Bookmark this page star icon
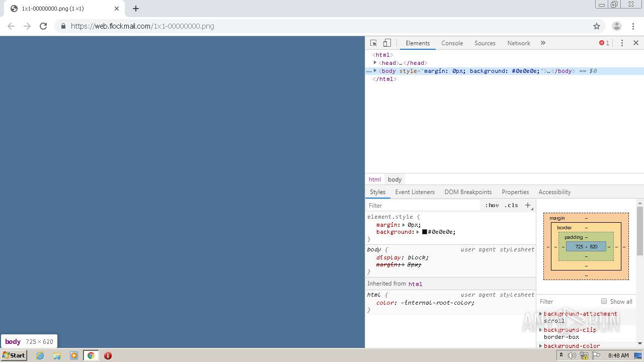 coord(597,26)
